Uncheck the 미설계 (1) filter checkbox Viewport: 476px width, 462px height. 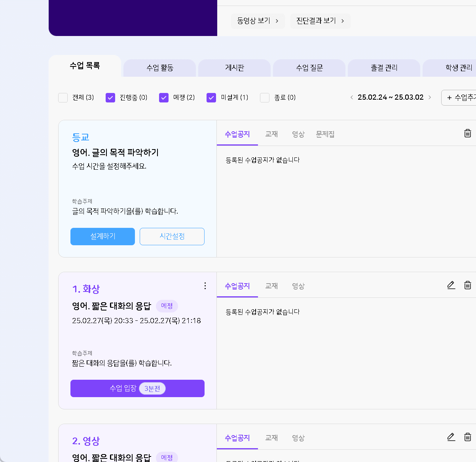[211, 98]
